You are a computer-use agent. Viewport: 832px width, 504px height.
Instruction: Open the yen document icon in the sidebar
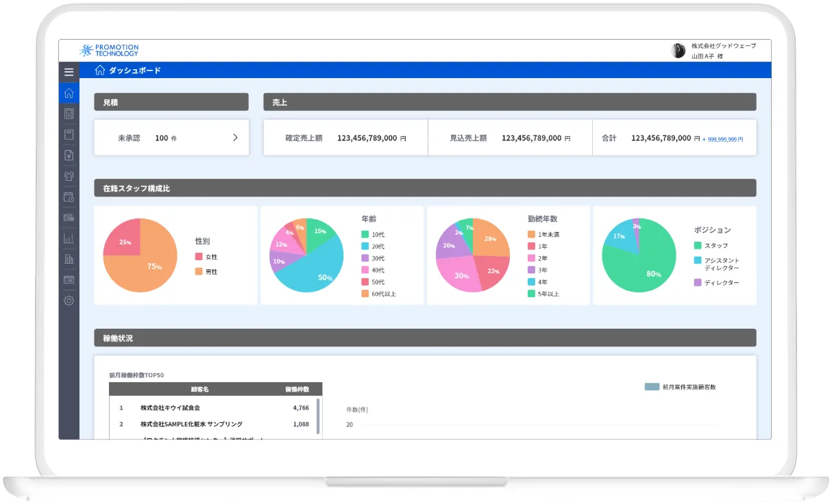click(x=69, y=155)
